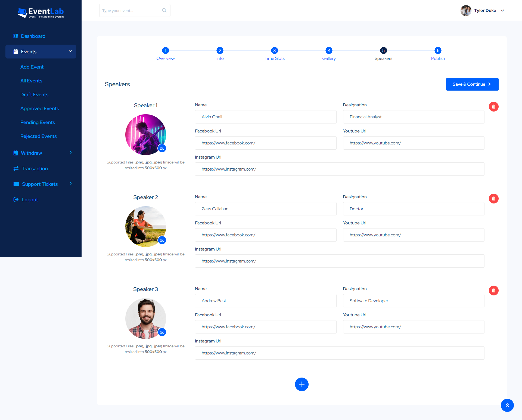The width and height of the screenshot is (522, 420).
Task: Open the Rejected Events page
Action: pos(38,136)
